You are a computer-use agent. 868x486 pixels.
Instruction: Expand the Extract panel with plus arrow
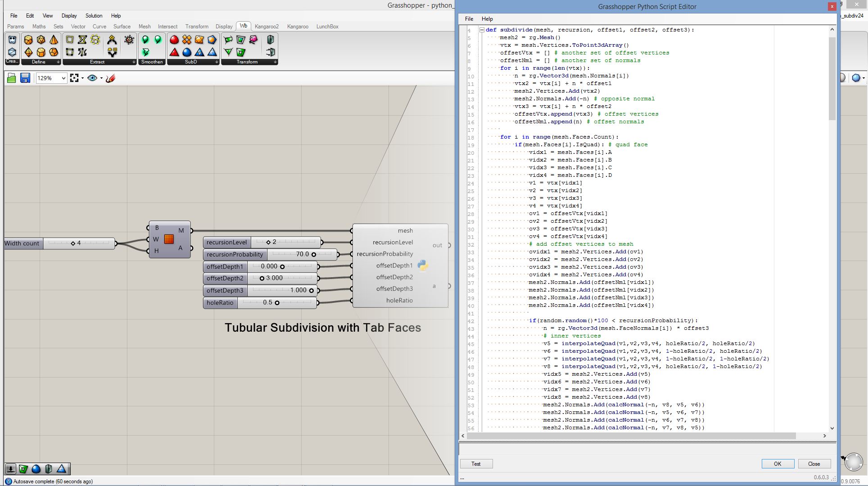click(134, 62)
